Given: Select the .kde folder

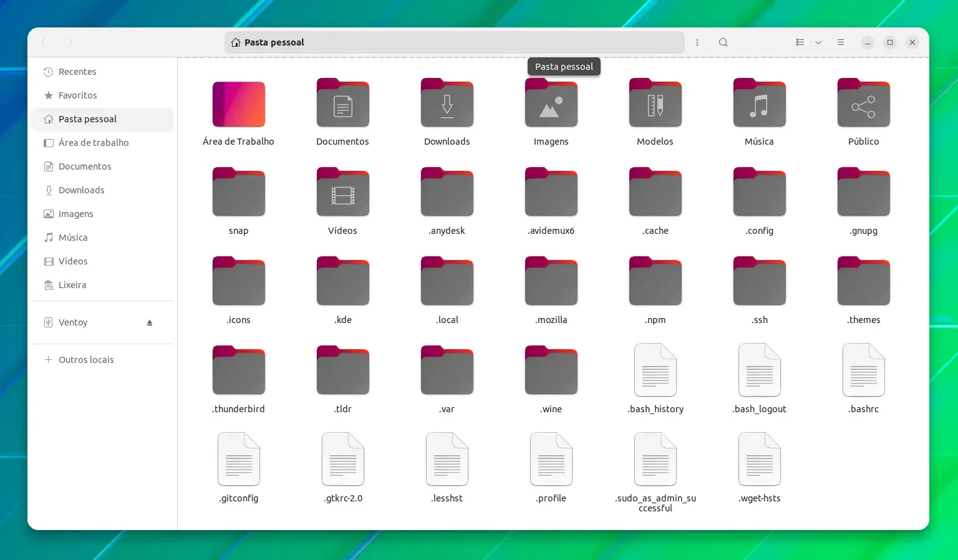Looking at the screenshot, I should click(x=343, y=281).
